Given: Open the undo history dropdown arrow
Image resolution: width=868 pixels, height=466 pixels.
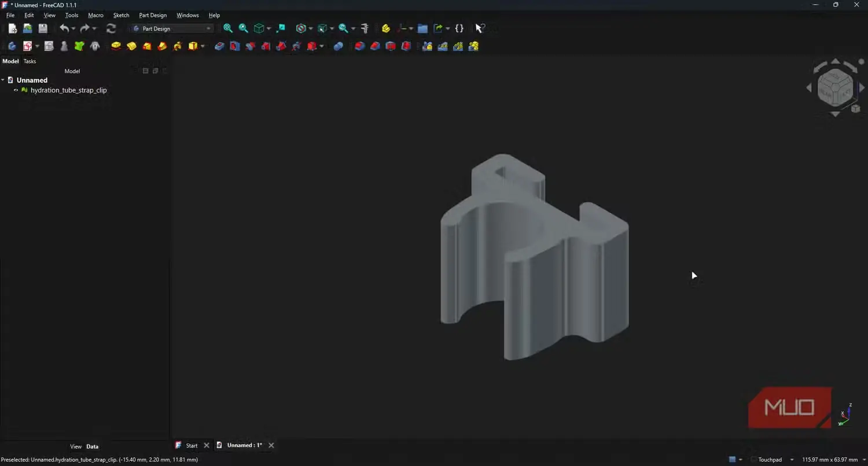Looking at the screenshot, I should click(73, 29).
